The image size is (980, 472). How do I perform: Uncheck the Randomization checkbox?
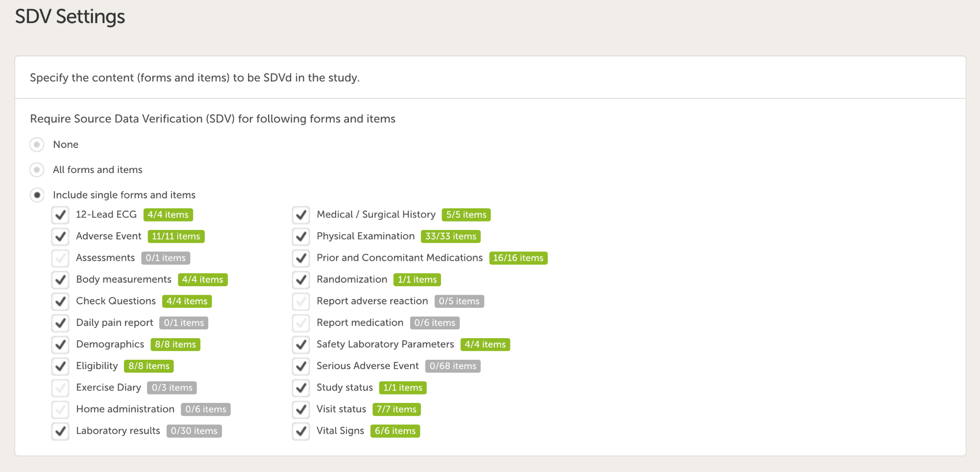[301, 279]
